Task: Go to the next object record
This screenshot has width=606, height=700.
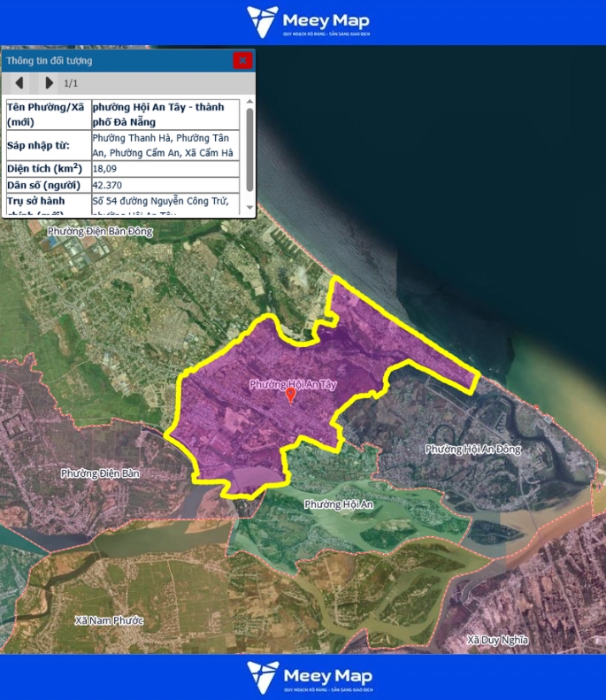Action: [x=49, y=83]
